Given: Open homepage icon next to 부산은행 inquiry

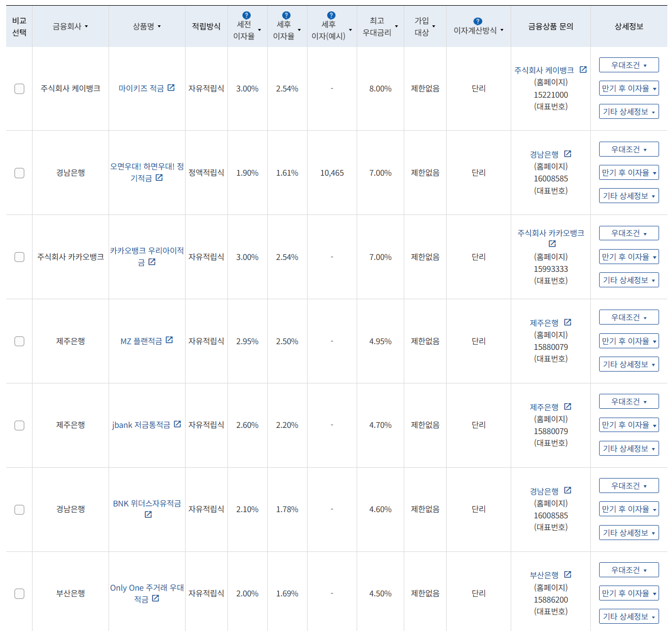Looking at the screenshot, I should [568, 574].
